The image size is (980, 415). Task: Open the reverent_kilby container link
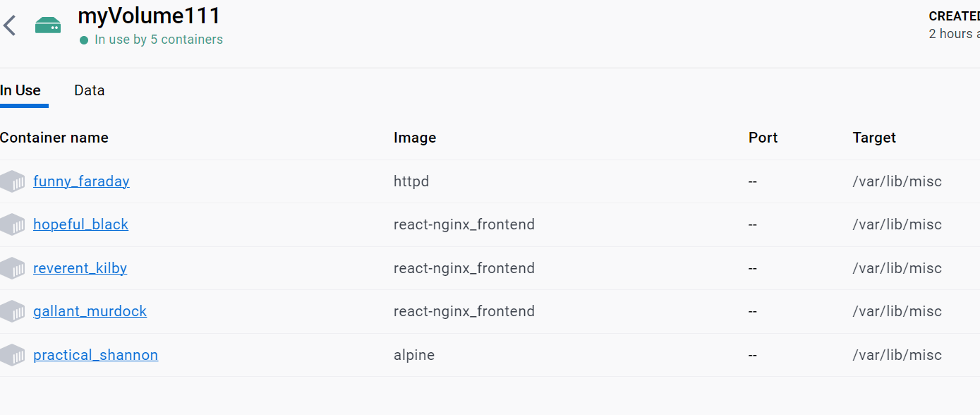pos(80,268)
